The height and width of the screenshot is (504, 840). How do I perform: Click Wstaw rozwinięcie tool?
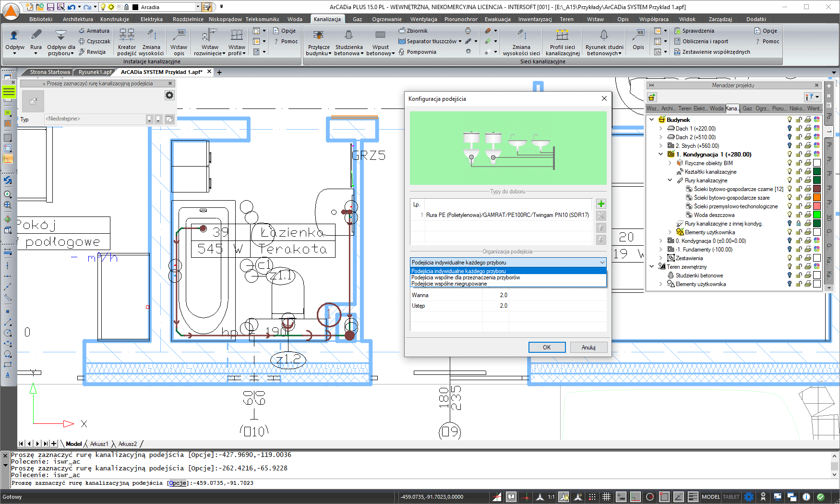click(210, 42)
